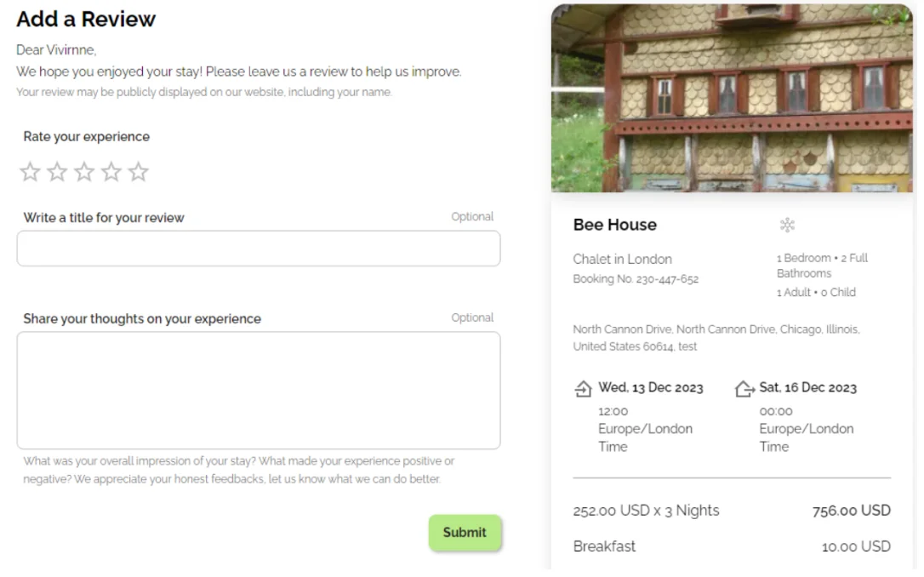Click the check-in date Wed, 13 Dec 2023

[x=651, y=387]
